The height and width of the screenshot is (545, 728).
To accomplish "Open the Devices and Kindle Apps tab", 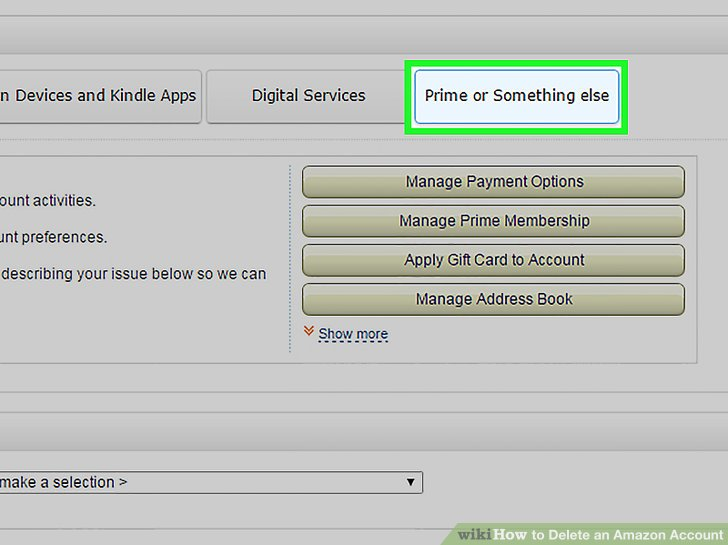I will [x=99, y=96].
